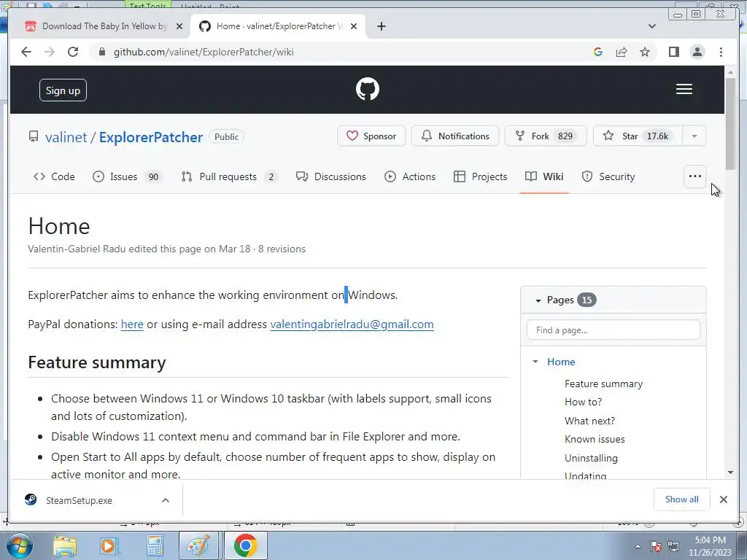The width and height of the screenshot is (747, 560).
Task: Open a new browser tab
Action: pyautogui.click(x=381, y=26)
